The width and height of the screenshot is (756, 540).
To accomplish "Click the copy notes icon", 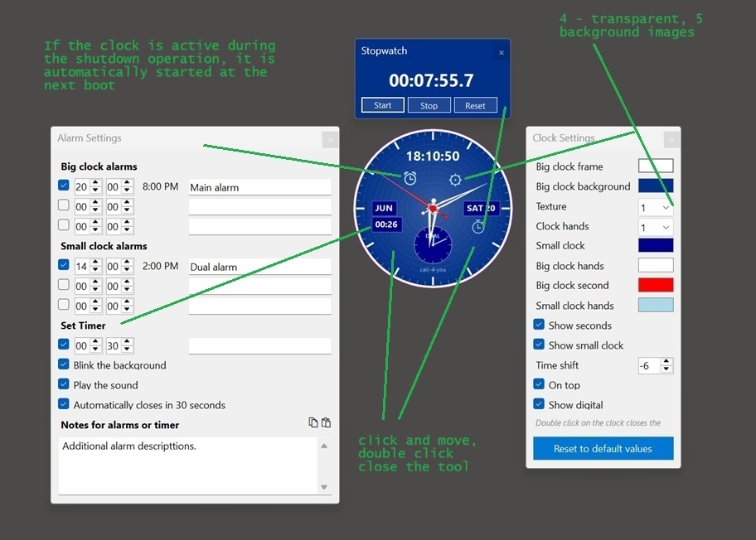I will [313, 422].
